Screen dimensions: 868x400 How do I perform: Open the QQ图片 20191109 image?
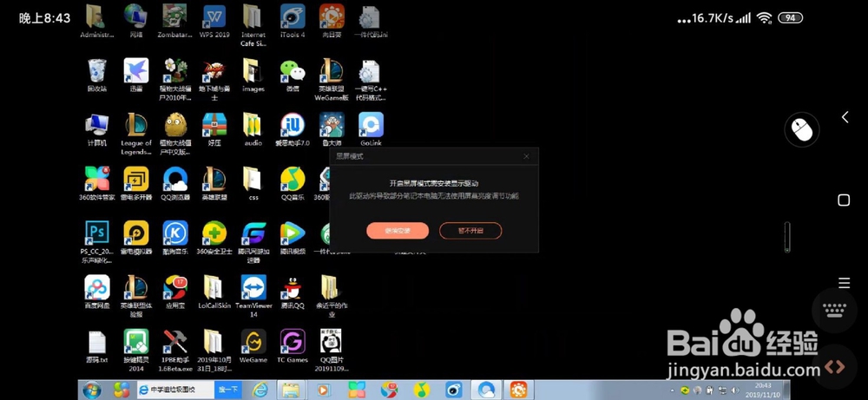332,351
